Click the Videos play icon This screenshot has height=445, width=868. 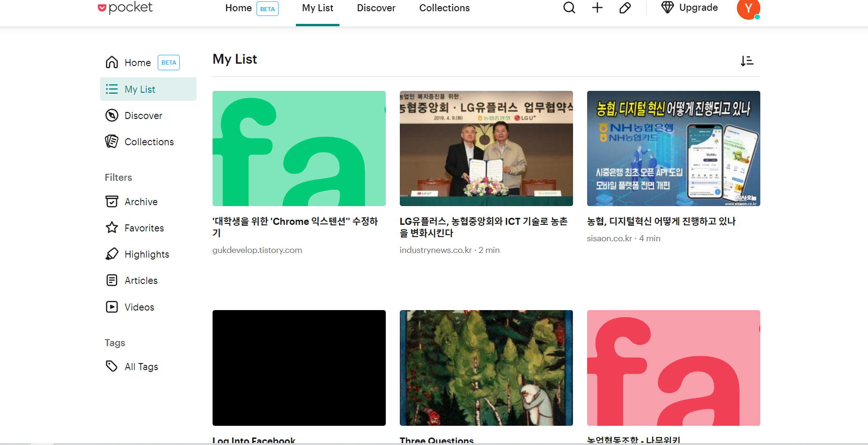pos(112,307)
